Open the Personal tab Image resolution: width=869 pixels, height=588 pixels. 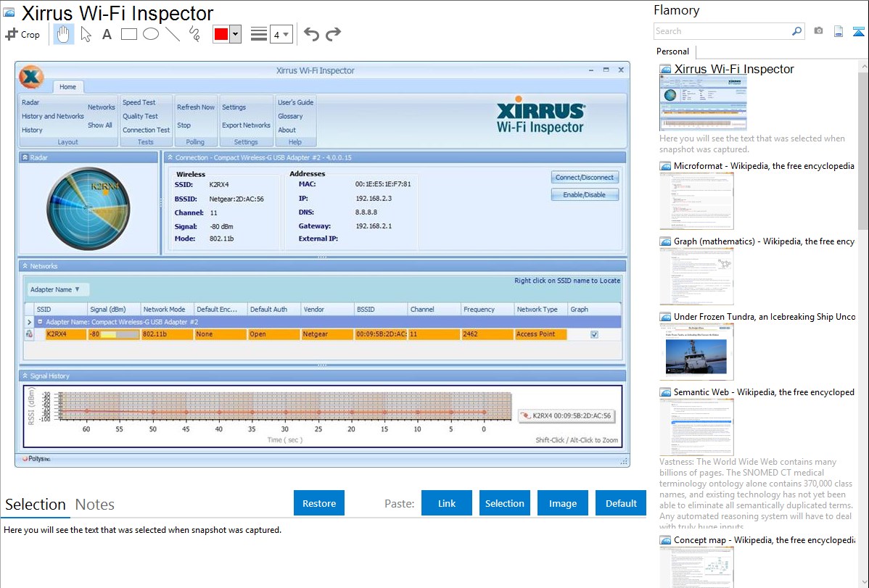[672, 51]
